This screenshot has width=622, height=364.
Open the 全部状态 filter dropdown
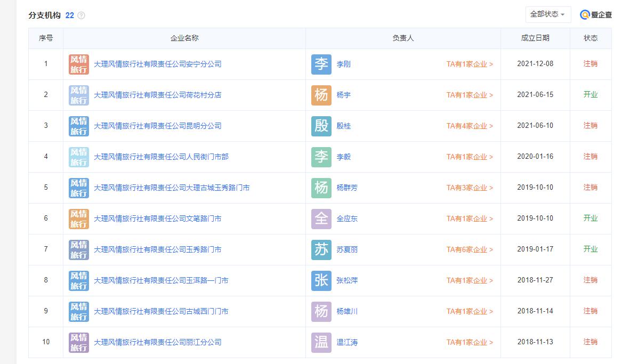pos(548,14)
